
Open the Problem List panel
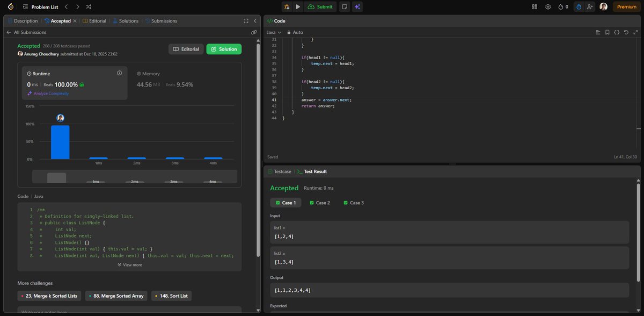click(x=41, y=6)
